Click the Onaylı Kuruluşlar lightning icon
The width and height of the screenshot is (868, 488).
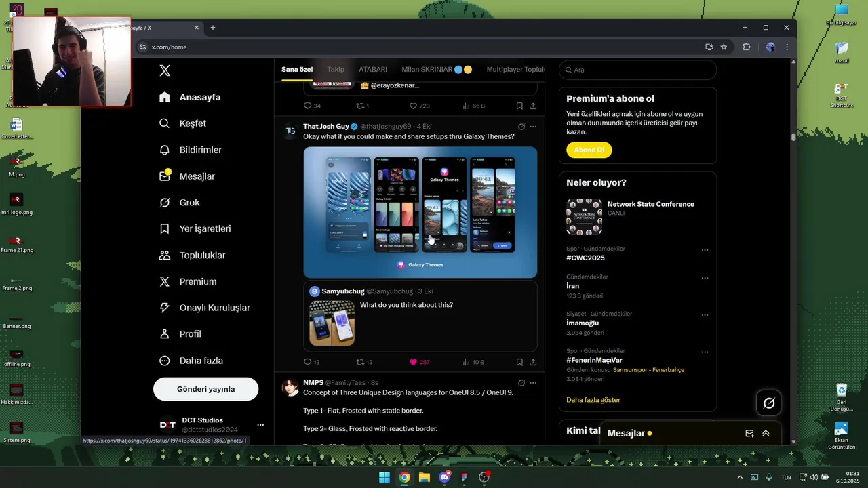click(165, 308)
